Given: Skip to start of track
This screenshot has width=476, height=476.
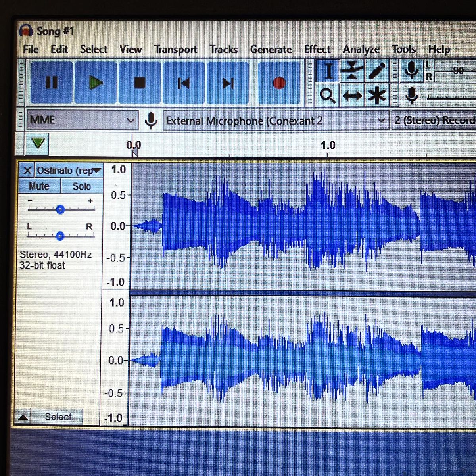Looking at the screenshot, I should tap(183, 83).
